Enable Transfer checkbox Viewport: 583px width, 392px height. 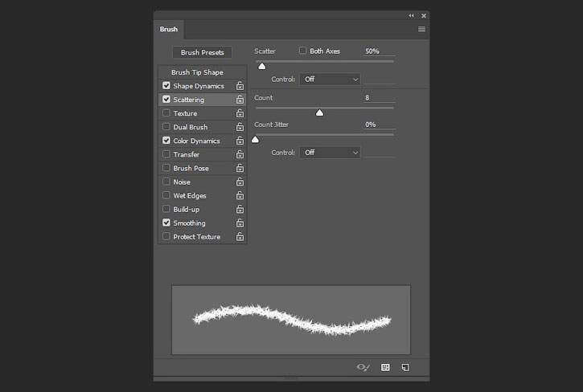coord(166,153)
